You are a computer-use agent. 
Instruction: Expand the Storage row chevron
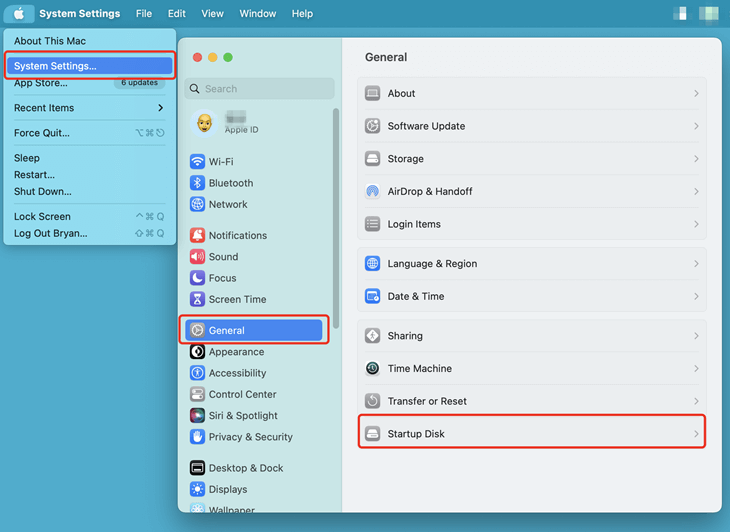(696, 159)
